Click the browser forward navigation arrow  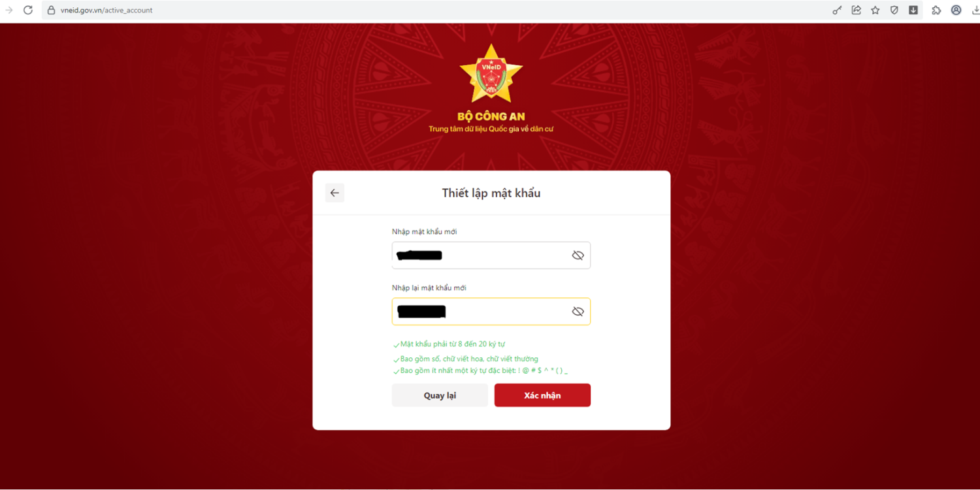point(9,10)
